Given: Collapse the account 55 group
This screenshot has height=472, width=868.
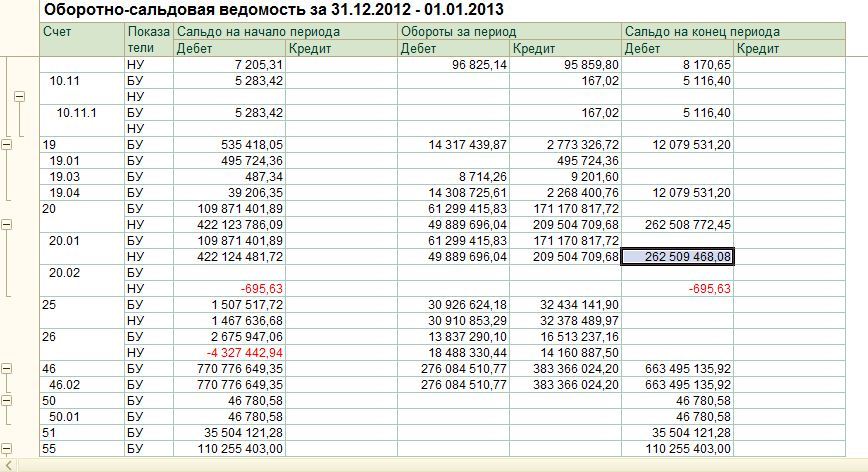Looking at the screenshot, I should 7,449.
